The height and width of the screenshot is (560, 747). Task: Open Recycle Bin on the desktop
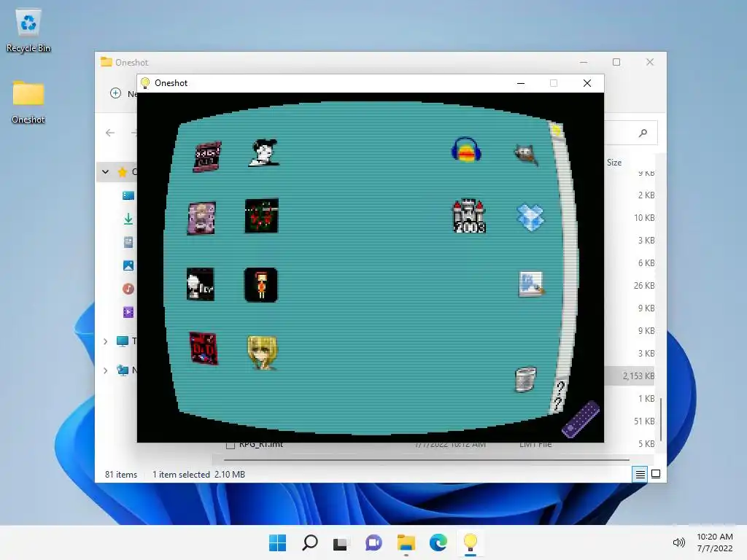pyautogui.click(x=28, y=31)
